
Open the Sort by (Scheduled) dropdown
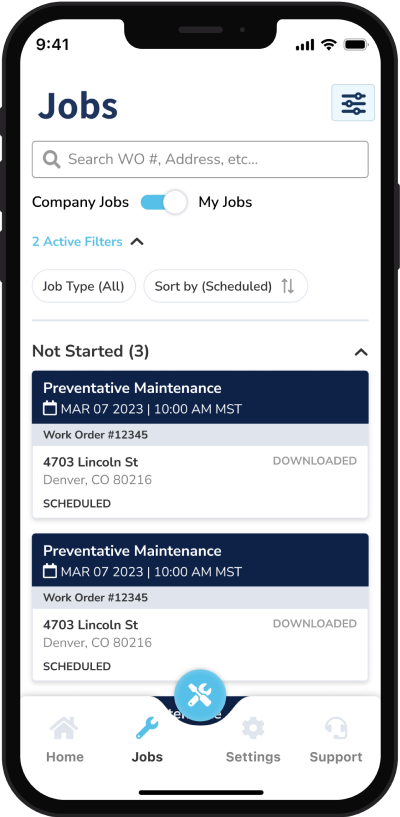226,286
